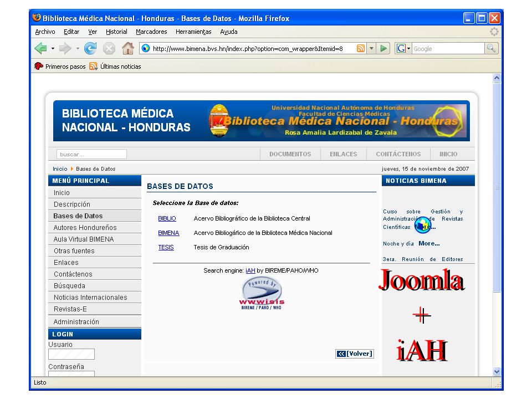Open the Ayuda menu
Image resolution: width=532 pixels, height=399 pixels.
coord(229,32)
